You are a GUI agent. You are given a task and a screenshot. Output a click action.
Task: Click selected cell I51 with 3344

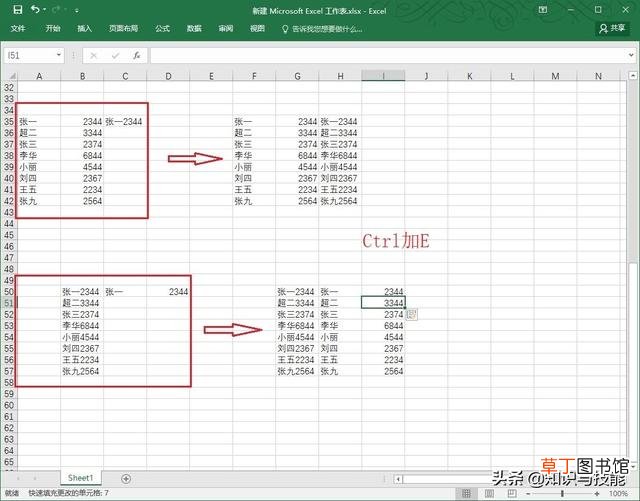coord(383,303)
